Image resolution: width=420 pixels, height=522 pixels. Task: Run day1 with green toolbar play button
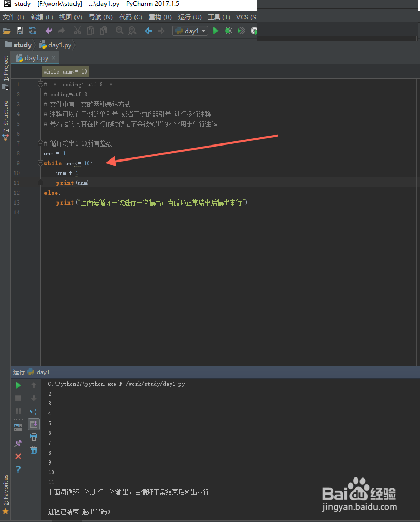(216, 31)
